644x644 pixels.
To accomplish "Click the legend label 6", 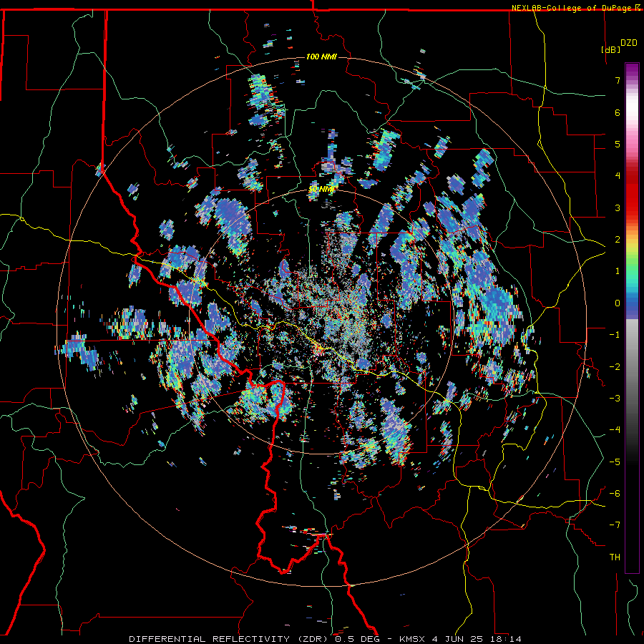I will (x=618, y=112).
